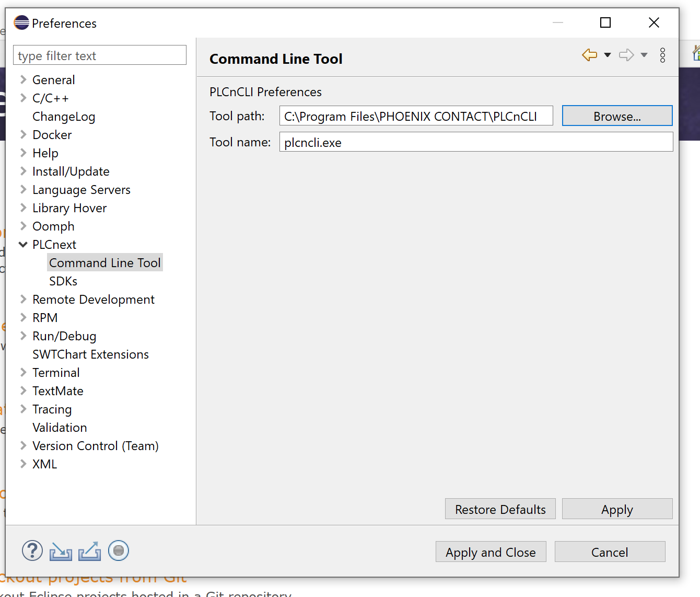Expand the General tree node
Screen dimensions: 700x597
coord(23,79)
